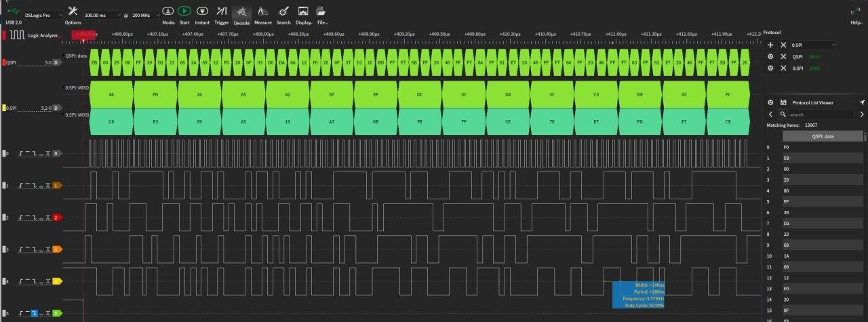This screenshot has height=322, width=868.
Task: Select row 6 value 39 in protocol list
Action: (x=823, y=212)
